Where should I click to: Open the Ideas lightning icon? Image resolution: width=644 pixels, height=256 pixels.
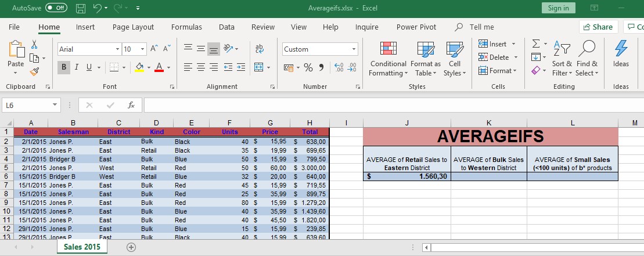[621, 55]
